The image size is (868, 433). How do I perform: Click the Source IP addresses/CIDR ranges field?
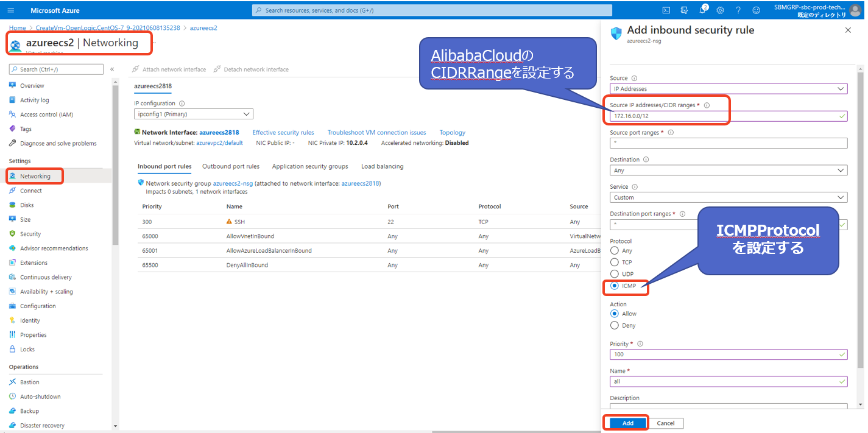pos(729,116)
